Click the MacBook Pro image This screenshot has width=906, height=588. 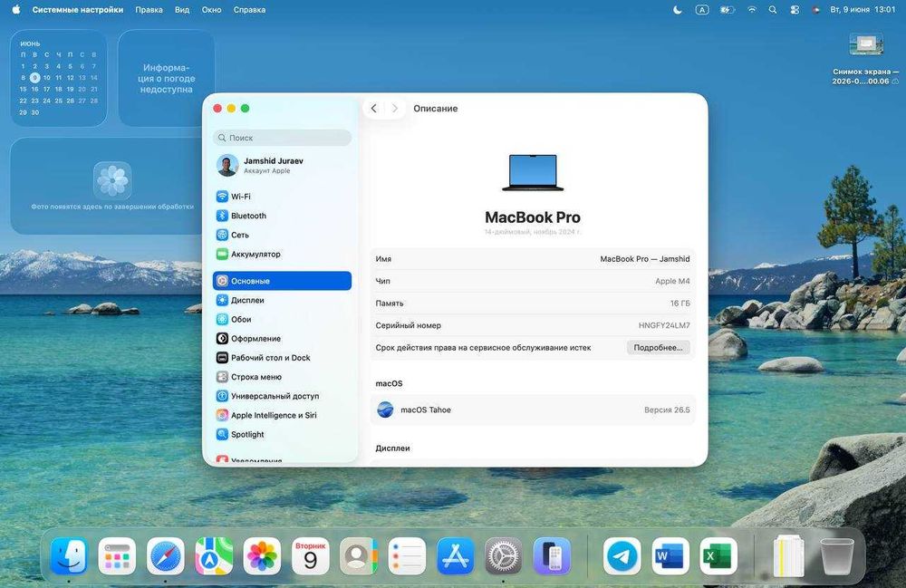pyautogui.click(x=533, y=172)
